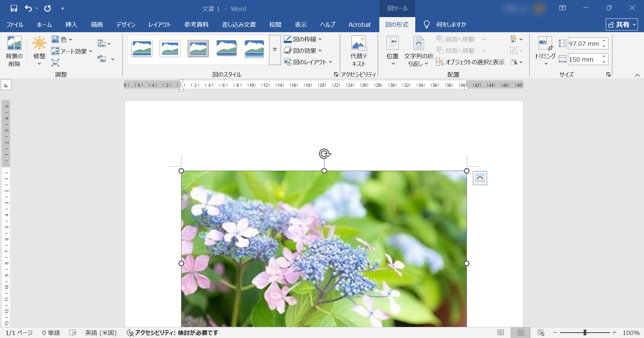Click the tab stop selector at ruler corner

6,85
